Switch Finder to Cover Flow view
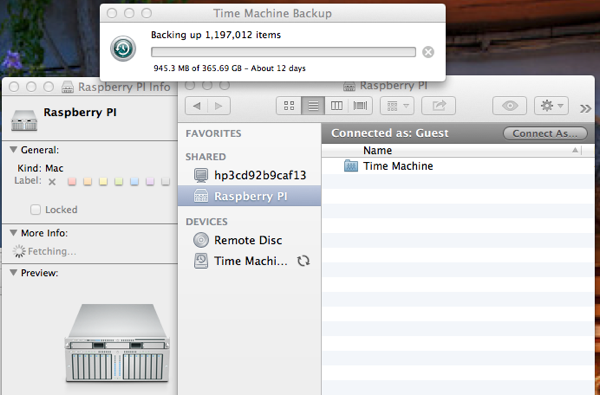Viewport: 600px width, 395px height. [x=360, y=106]
